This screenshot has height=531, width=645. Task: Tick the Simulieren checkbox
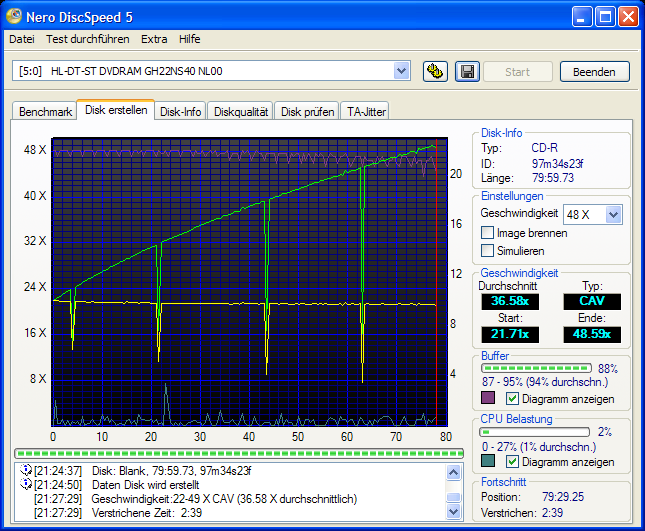pyautogui.click(x=488, y=251)
